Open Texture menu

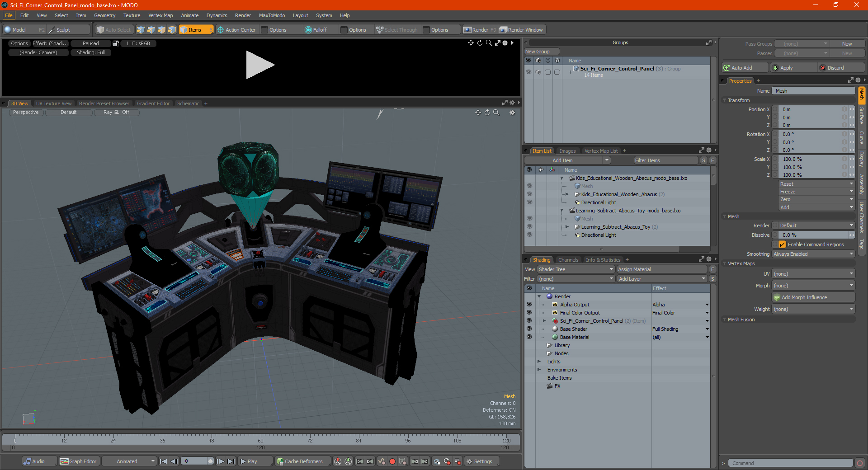132,15
